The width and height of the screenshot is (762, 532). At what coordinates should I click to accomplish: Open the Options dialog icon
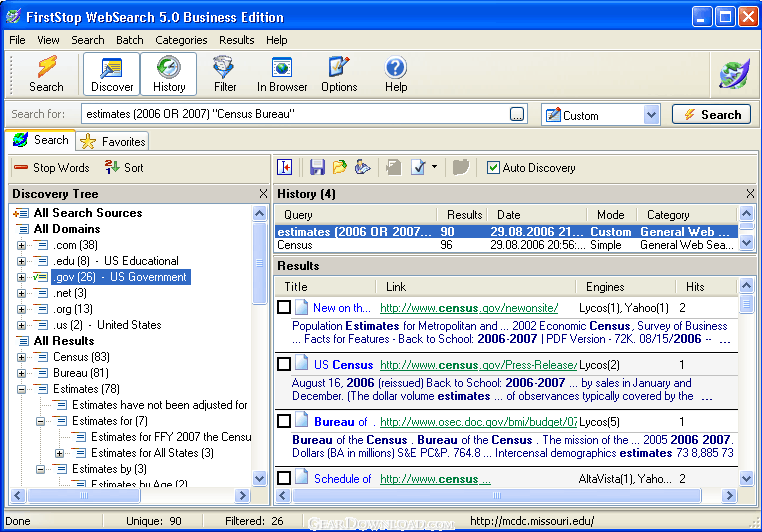tap(339, 74)
